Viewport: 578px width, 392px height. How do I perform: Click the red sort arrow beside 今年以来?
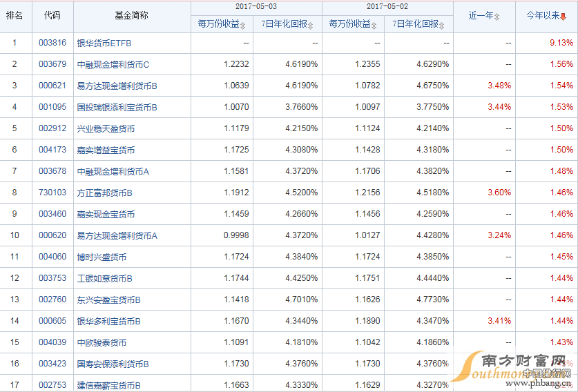click(563, 17)
